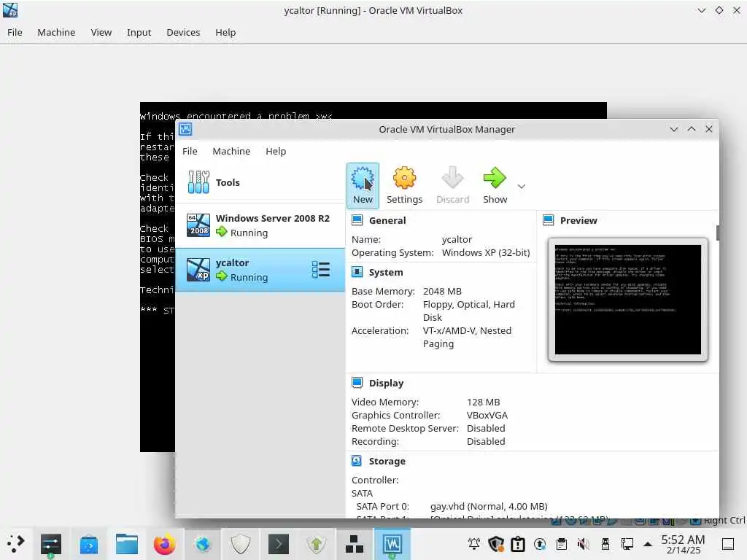This screenshot has height=560, width=747.
Task: Open the three-squares taskbar app icon
Action: (x=354, y=544)
